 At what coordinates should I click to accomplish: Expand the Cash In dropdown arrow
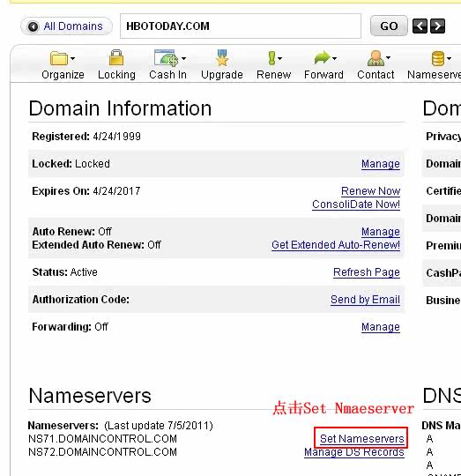click(183, 58)
